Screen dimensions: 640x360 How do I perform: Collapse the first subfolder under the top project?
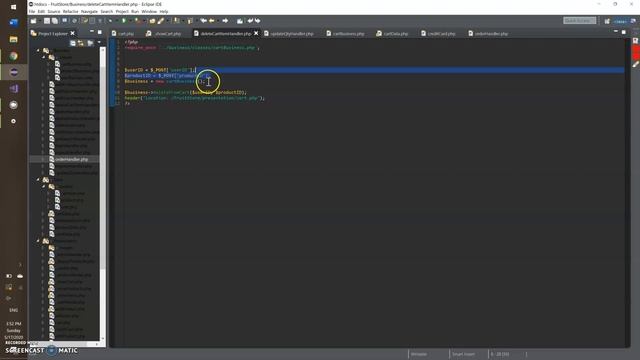[44, 57]
